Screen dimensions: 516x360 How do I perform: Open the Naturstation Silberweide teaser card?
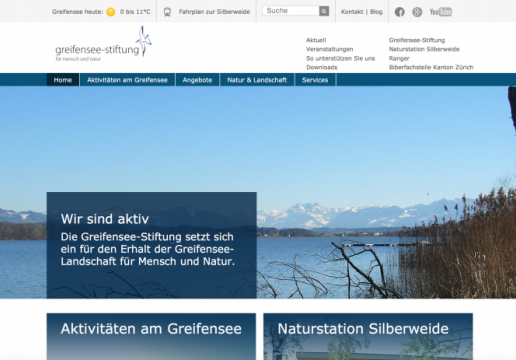pyautogui.click(x=368, y=336)
